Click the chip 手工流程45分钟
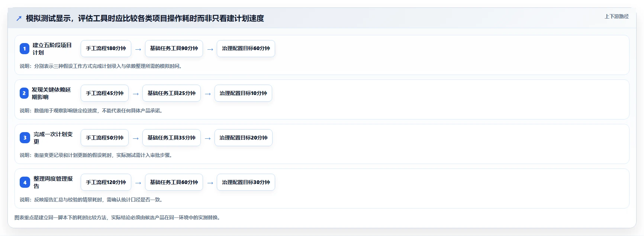This screenshot has height=236, width=644. click(x=104, y=93)
